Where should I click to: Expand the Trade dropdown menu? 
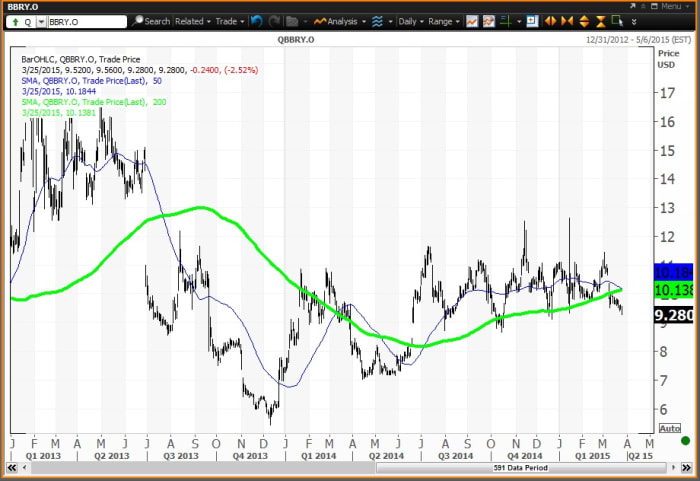(229, 21)
